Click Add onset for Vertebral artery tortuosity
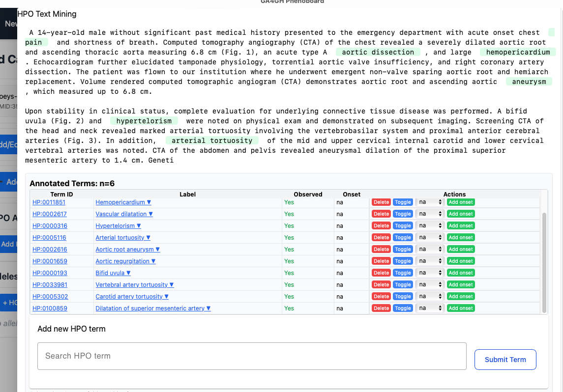 point(461,284)
